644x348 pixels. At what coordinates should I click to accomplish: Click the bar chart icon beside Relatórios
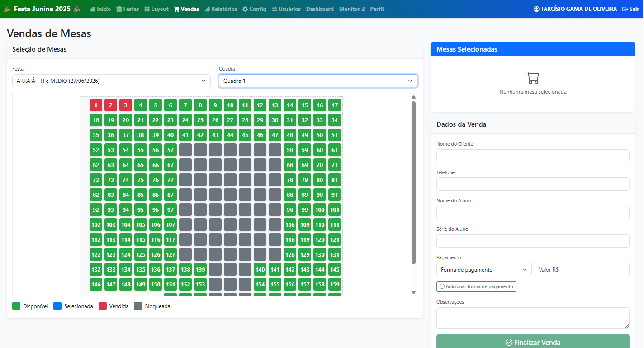[x=207, y=9]
